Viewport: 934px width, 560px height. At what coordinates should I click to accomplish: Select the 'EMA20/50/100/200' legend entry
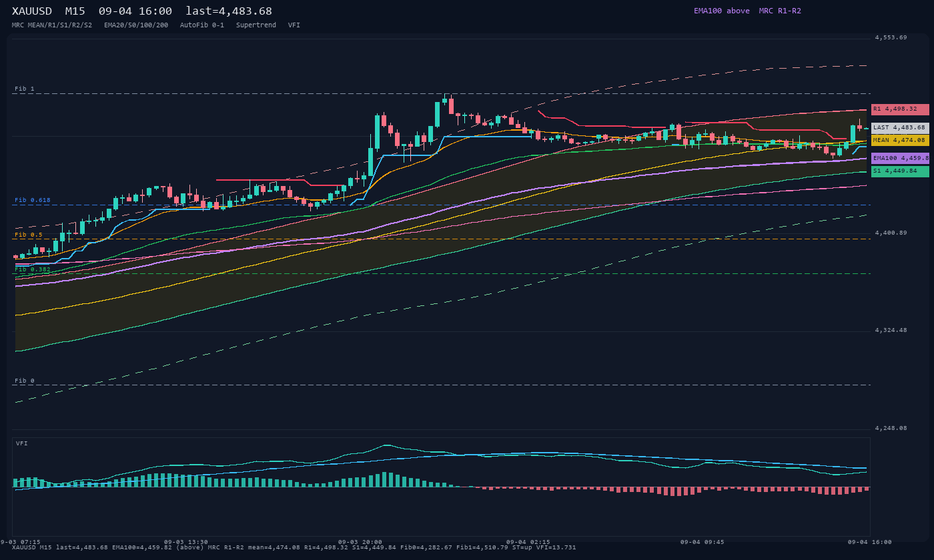(136, 25)
